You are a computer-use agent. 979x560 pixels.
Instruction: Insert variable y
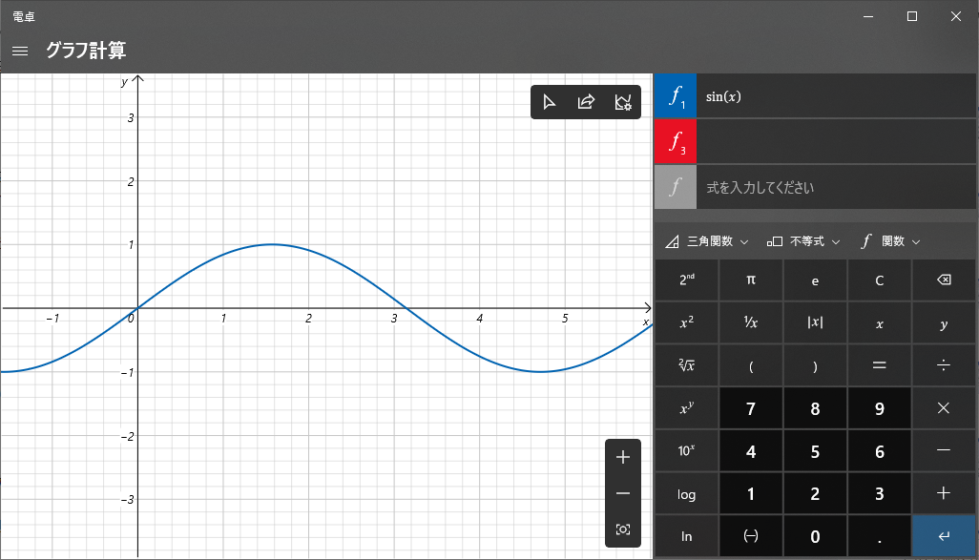pos(944,322)
